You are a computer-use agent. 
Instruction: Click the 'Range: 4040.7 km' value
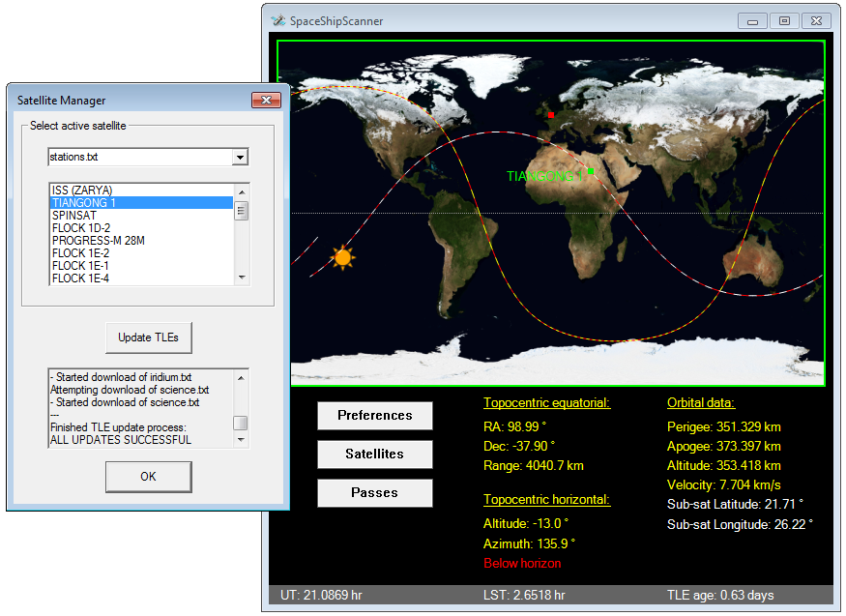[x=534, y=465]
